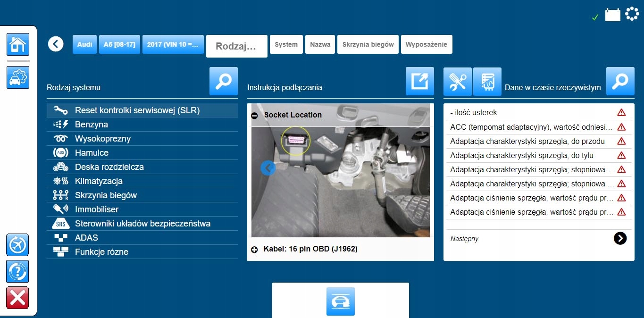Viewport: 644px width, 318px height.
Task: Select the Skrzynia biegów tab
Action: click(368, 45)
